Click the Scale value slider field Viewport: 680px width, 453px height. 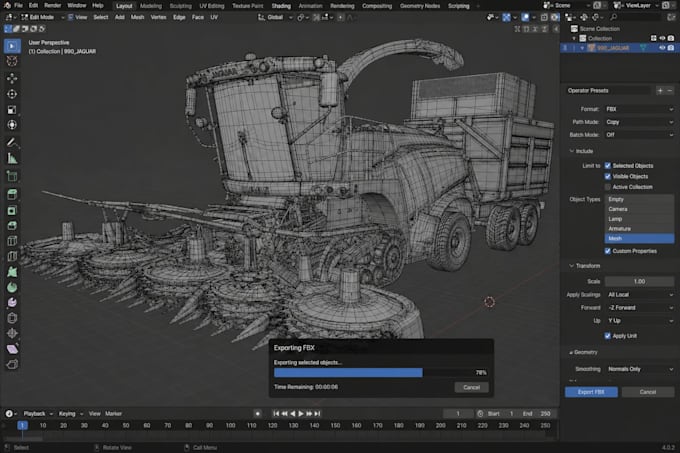tap(639, 281)
